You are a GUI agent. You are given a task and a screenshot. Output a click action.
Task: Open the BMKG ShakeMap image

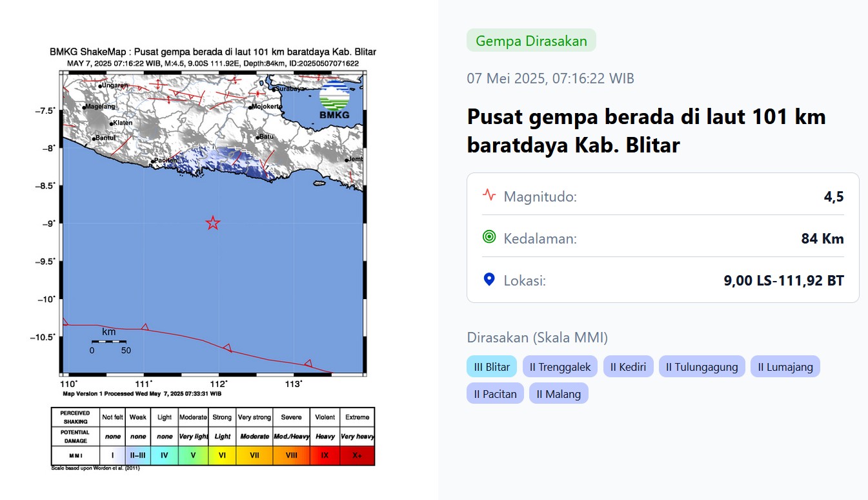pyautogui.click(x=213, y=258)
